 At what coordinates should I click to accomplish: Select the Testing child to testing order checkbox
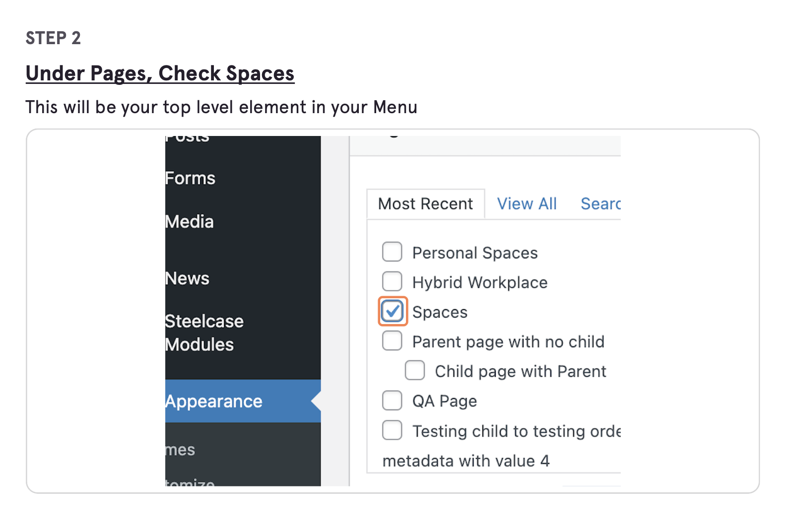click(392, 430)
